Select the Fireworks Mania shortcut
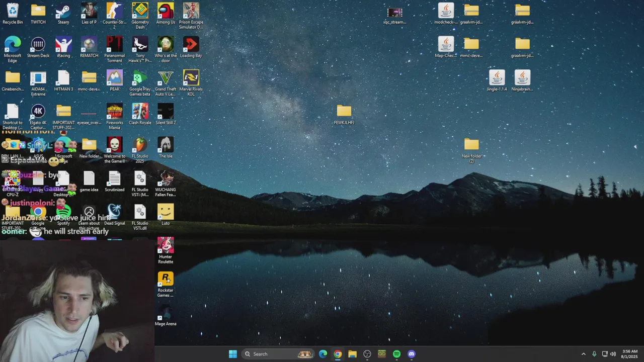This screenshot has height=362, width=644. pyautogui.click(x=115, y=117)
